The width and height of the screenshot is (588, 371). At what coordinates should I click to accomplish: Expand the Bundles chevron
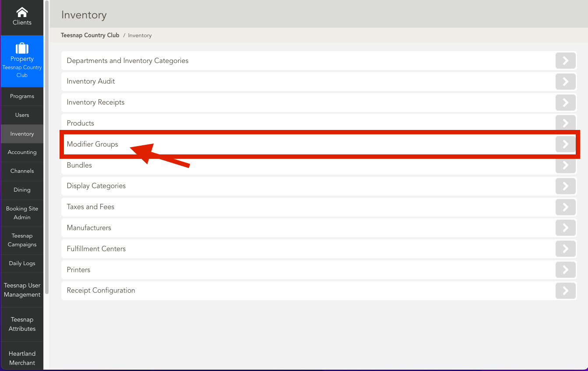(565, 165)
